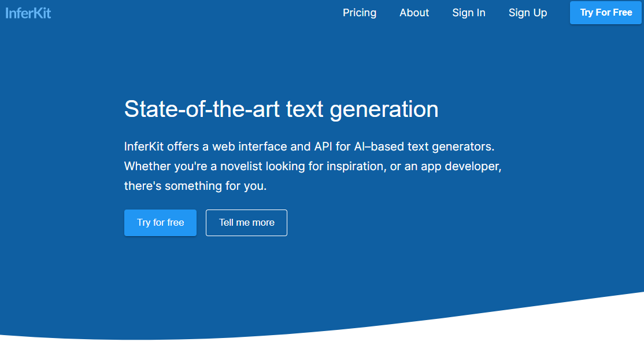Return home via the InferKit brand link
Image resolution: width=644 pixels, height=360 pixels.
[x=28, y=13]
